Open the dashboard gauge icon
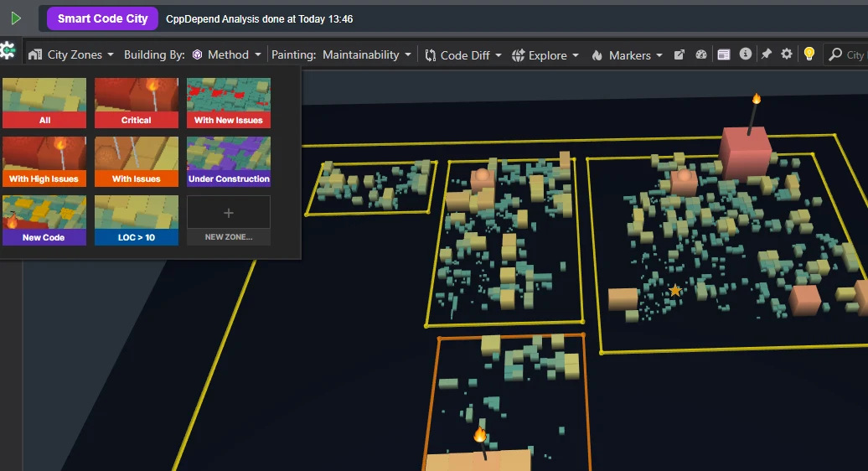This screenshot has width=868, height=471. [x=701, y=54]
